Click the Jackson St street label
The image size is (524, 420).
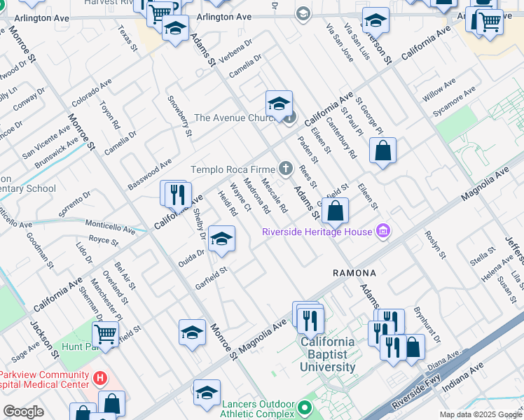44,340
